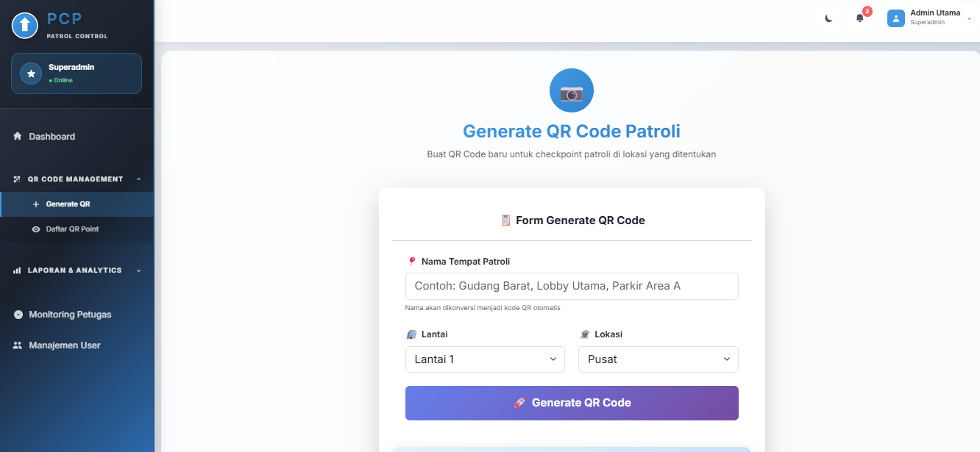Focus the Nama Tempat Patroli field
Viewport: 980px width, 452px height.
click(x=572, y=286)
